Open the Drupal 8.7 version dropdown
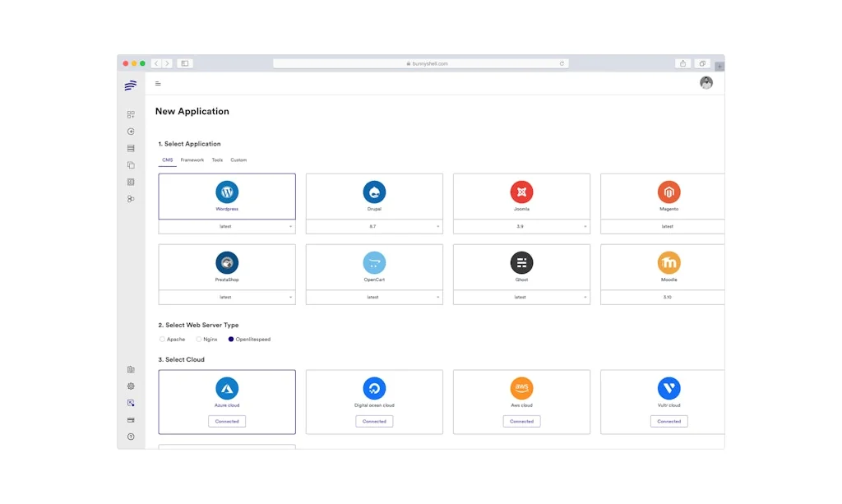The width and height of the screenshot is (842, 504). pos(374,226)
